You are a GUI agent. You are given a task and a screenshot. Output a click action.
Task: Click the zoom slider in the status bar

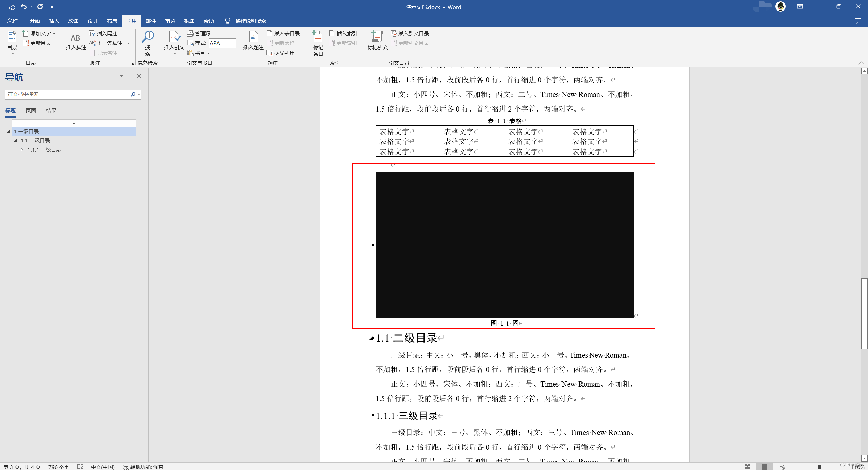coord(819,467)
